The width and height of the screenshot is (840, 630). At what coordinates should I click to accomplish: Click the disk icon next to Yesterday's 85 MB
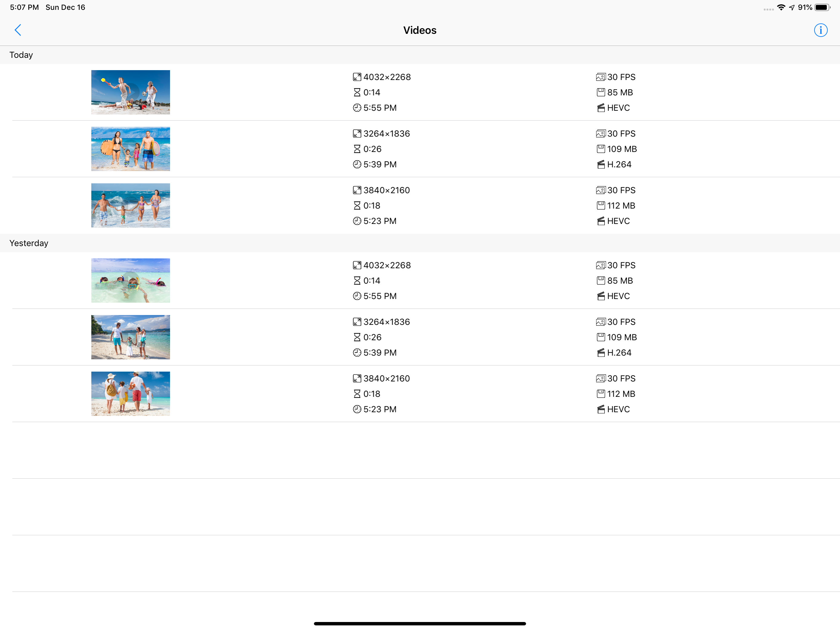(600, 281)
